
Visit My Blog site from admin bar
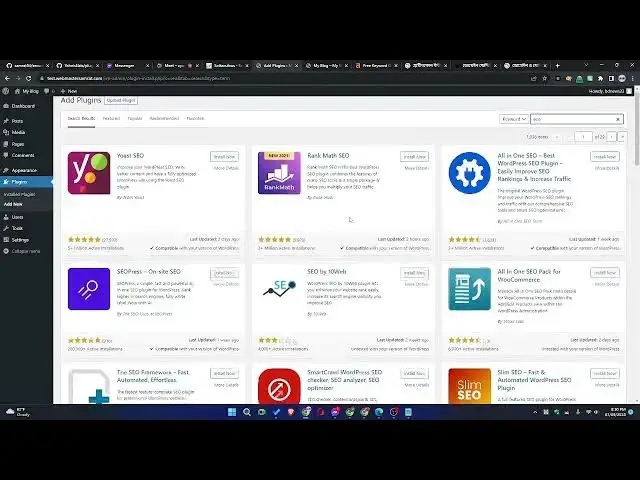tap(27, 91)
